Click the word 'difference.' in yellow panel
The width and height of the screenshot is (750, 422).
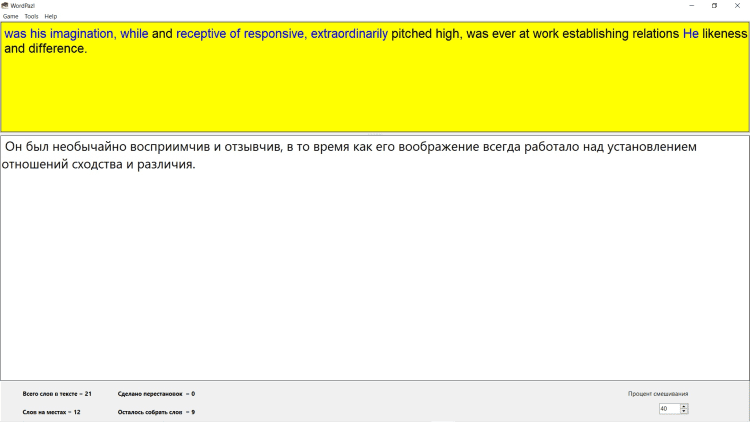click(x=59, y=48)
